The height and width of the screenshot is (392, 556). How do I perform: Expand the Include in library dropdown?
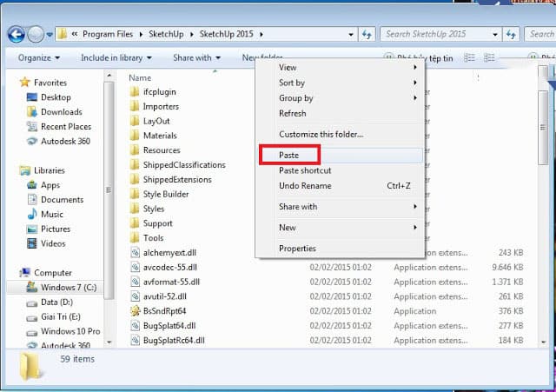click(x=116, y=58)
